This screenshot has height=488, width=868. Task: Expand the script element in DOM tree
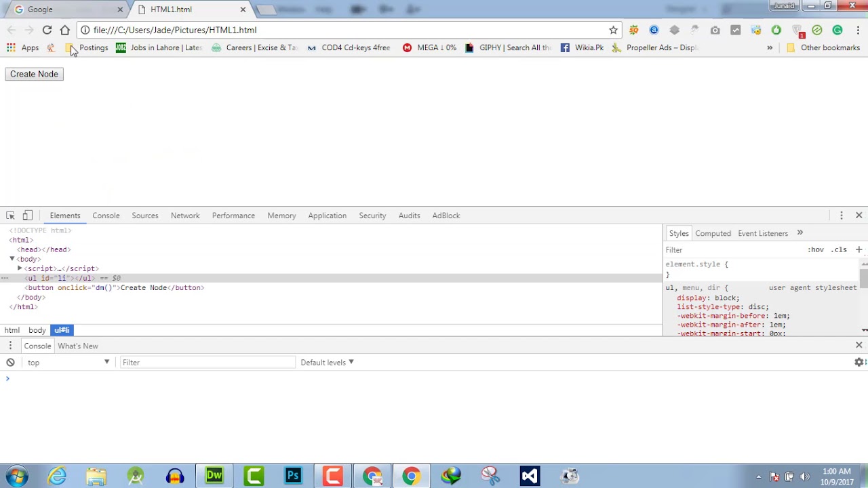(x=20, y=268)
